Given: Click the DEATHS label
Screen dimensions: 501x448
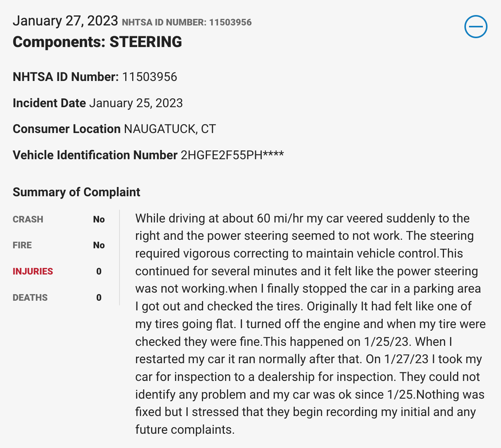Looking at the screenshot, I should click(30, 298).
